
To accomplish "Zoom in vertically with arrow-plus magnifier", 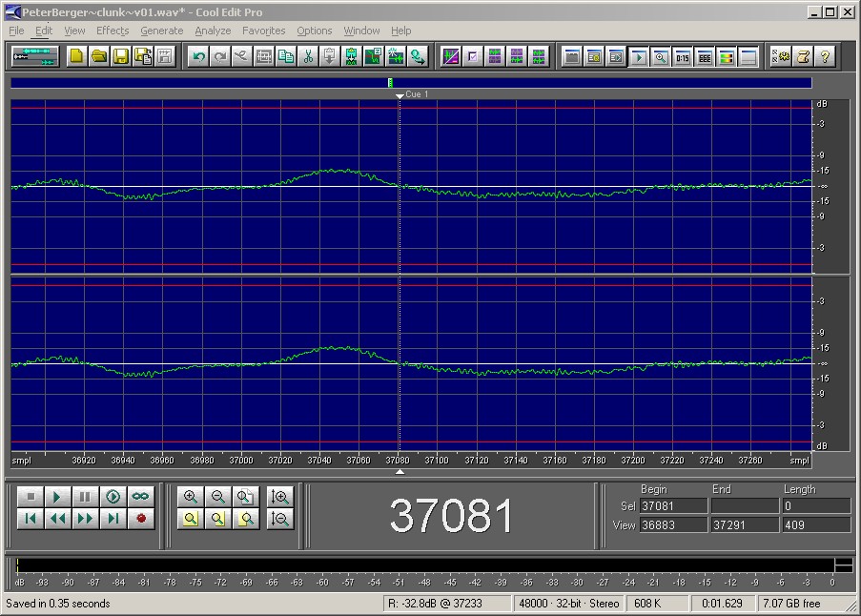I will pos(280,497).
